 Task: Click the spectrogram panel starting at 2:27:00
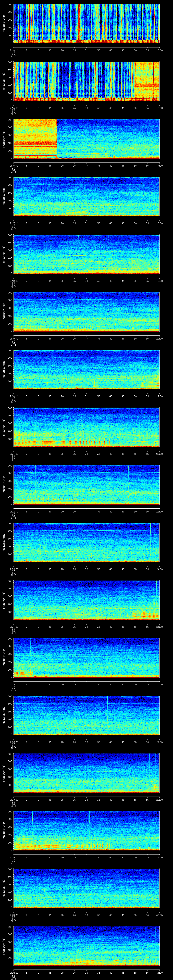[x=87, y=773]
